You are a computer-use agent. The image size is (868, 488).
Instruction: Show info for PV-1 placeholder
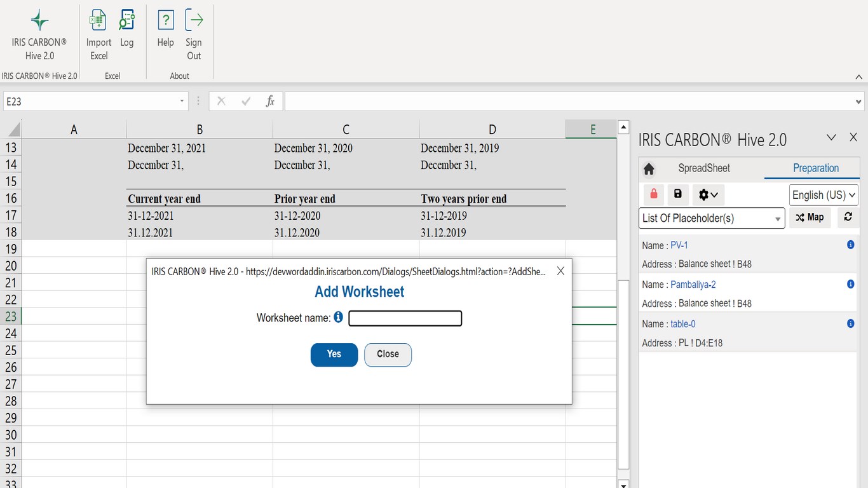850,245
